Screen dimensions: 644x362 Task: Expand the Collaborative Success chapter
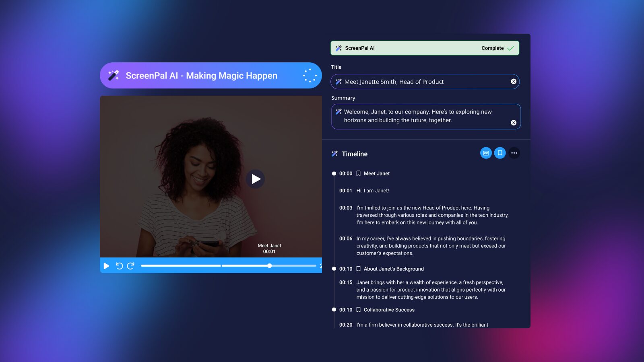pos(389,310)
